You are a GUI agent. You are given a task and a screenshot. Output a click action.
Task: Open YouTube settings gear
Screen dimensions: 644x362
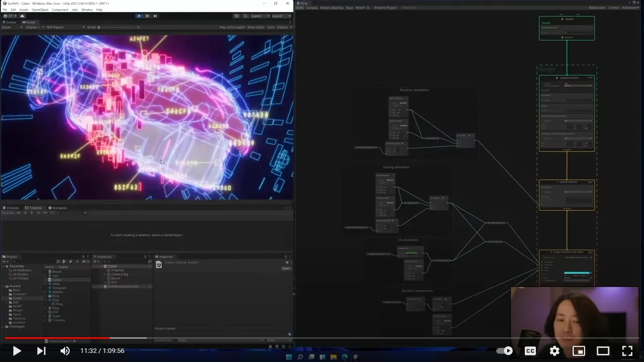coord(555,351)
